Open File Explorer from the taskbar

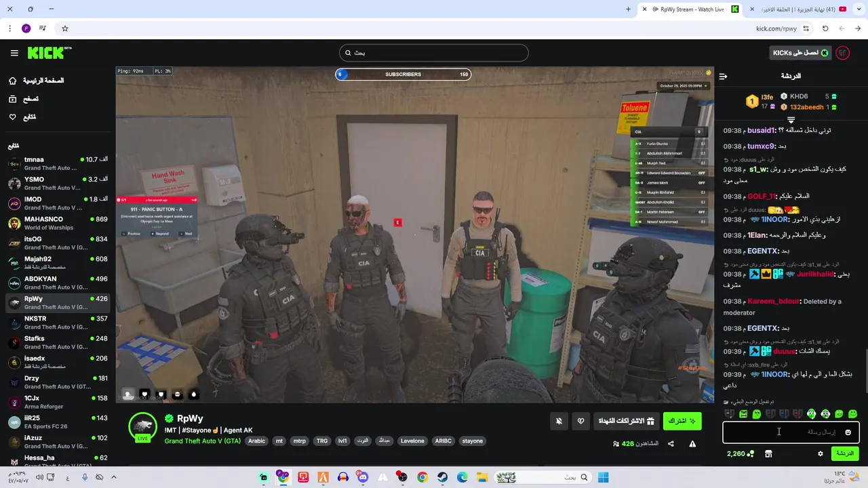[x=482, y=477]
